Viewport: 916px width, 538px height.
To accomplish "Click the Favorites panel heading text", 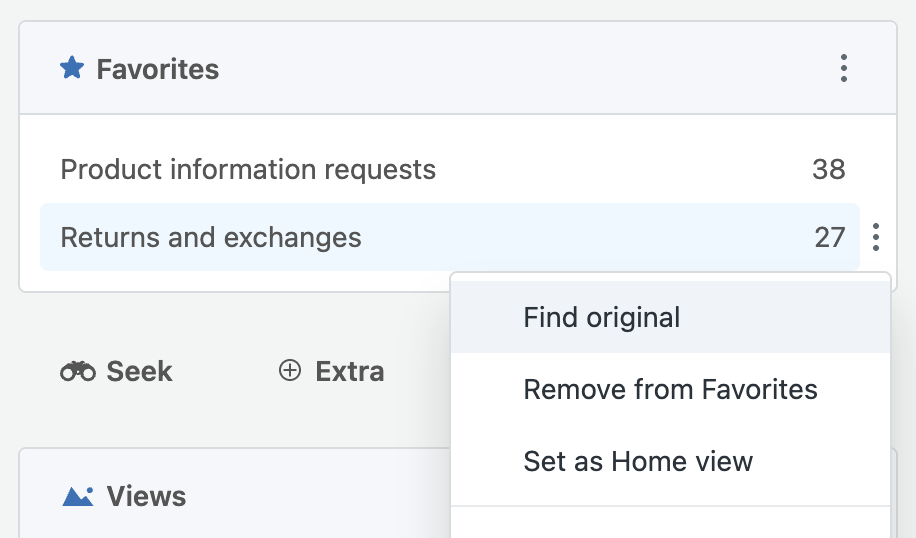I will coord(158,69).
